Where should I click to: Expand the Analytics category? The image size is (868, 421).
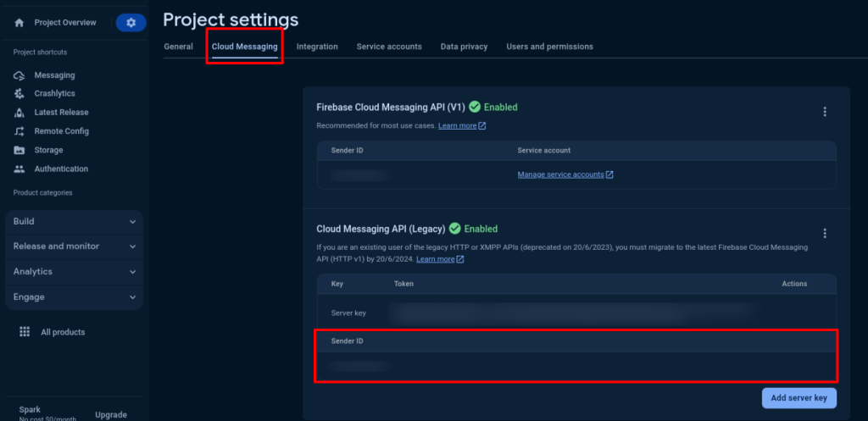tap(75, 272)
